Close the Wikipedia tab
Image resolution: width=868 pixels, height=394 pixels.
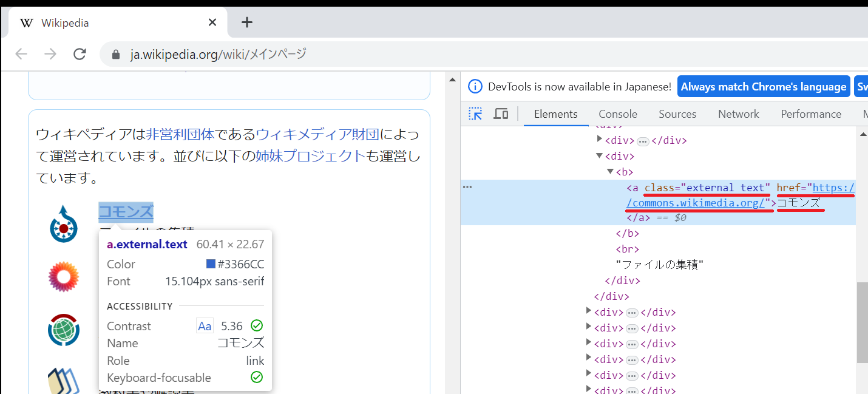pyautogui.click(x=212, y=22)
